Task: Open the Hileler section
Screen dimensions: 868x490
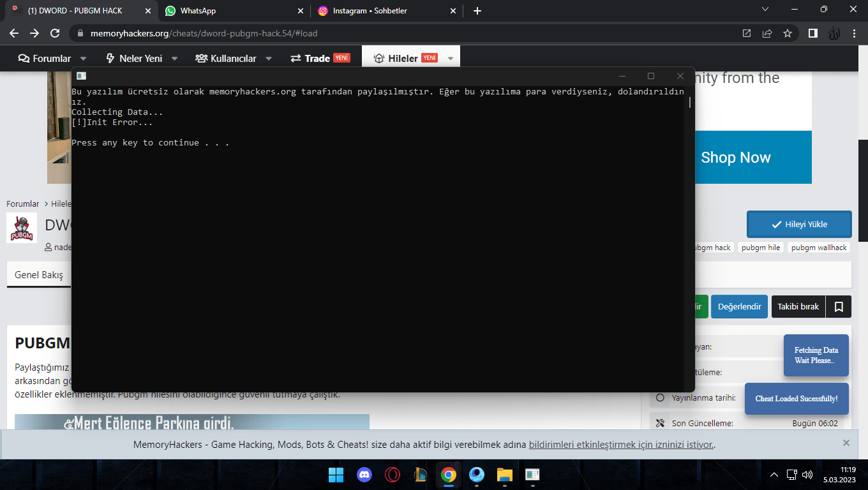Action: click(x=405, y=58)
